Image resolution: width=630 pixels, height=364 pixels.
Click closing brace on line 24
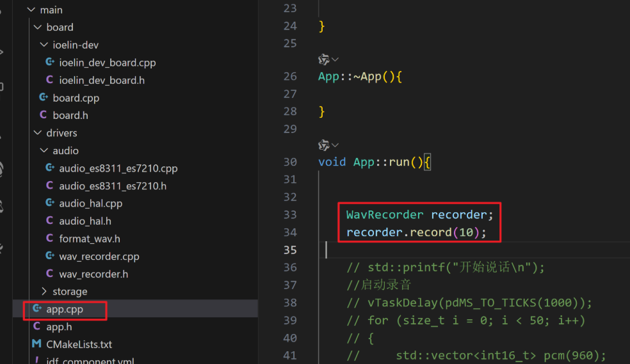tap(321, 26)
